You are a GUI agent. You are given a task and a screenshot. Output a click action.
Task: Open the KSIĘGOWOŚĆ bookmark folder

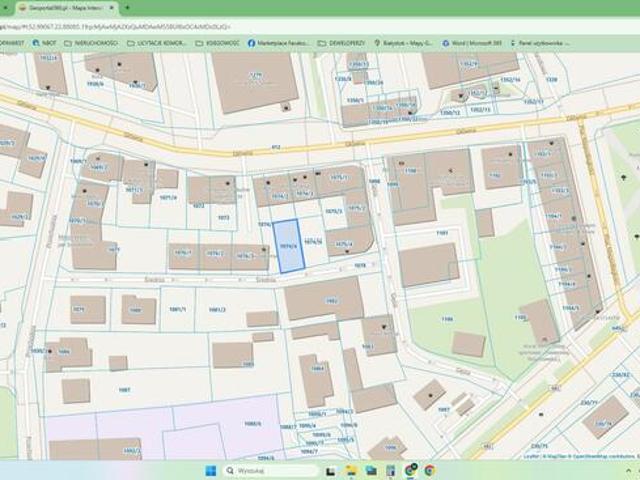[x=215, y=43]
